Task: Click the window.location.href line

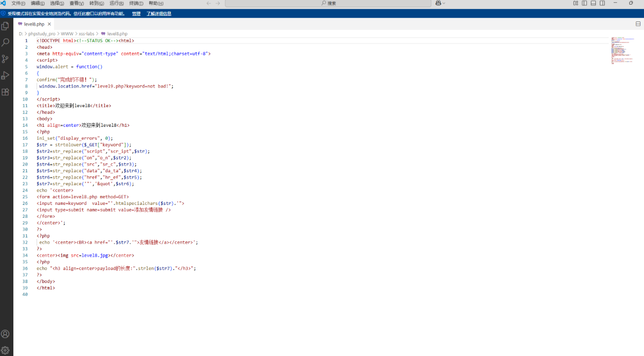Action: click(106, 86)
